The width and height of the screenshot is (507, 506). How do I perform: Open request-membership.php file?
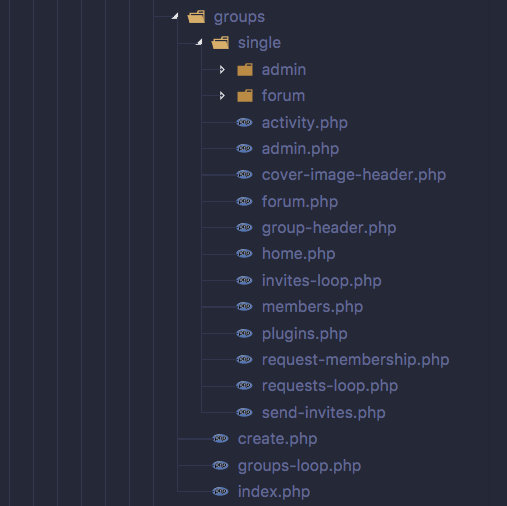pyautogui.click(x=355, y=360)
